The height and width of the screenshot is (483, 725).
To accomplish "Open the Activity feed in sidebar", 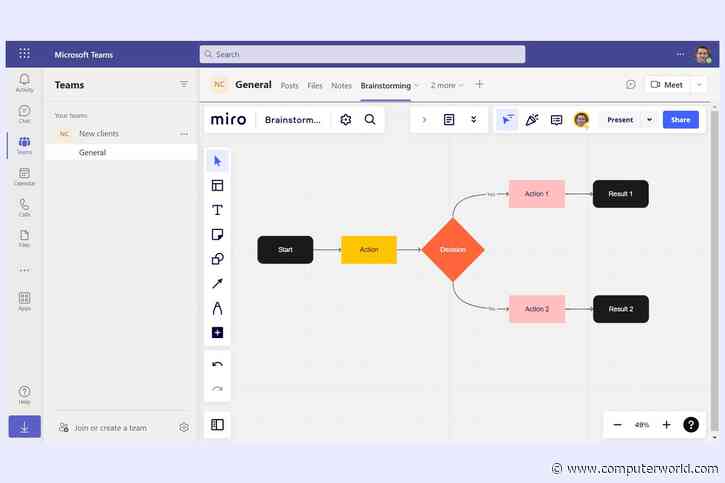I will (25, 83).
